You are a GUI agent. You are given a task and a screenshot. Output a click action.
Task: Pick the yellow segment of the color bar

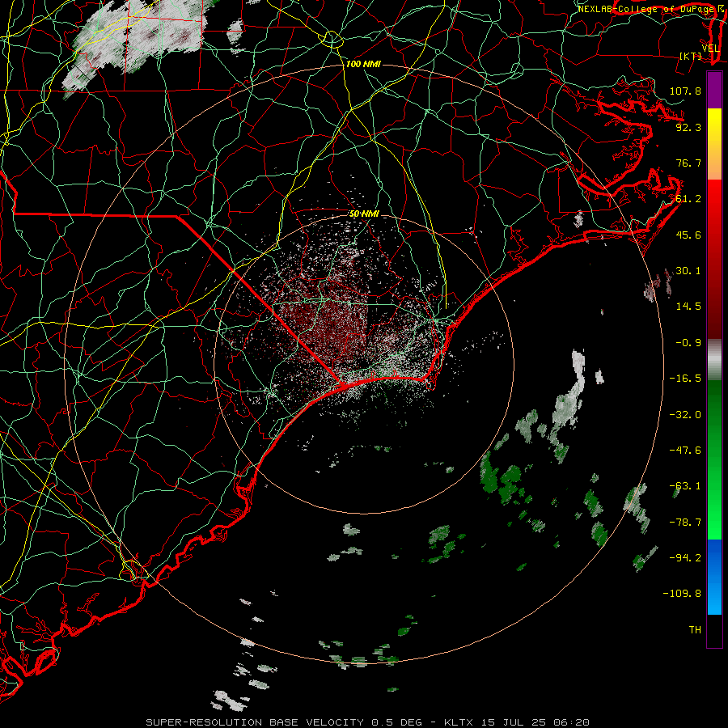click(714, 125)
